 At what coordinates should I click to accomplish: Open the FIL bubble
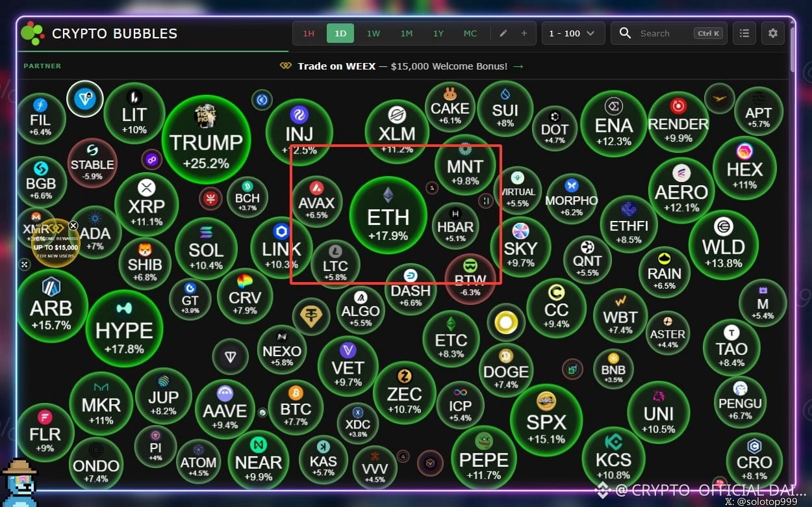pyautogui.click(x=40, y=118)
